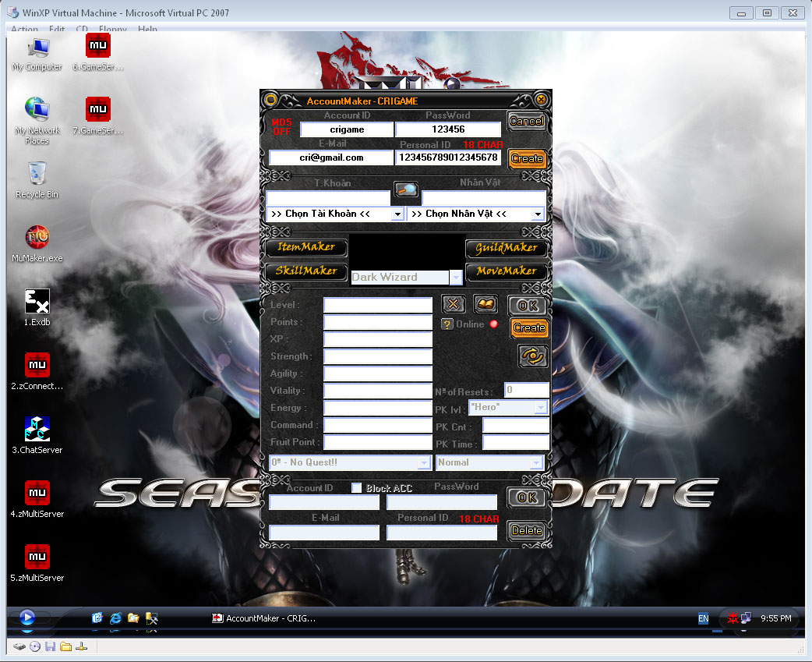Viewport: 812px width, 662px height.
Task: Open SkillMaker
Action: pos(306,271)
